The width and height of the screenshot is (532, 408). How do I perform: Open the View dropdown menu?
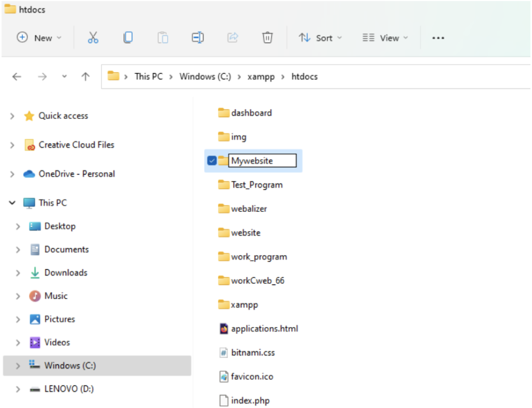tap(385, 38)
